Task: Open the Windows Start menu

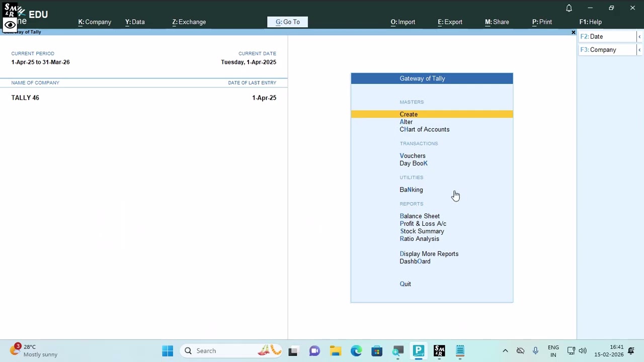Action: tap(168, 351)
